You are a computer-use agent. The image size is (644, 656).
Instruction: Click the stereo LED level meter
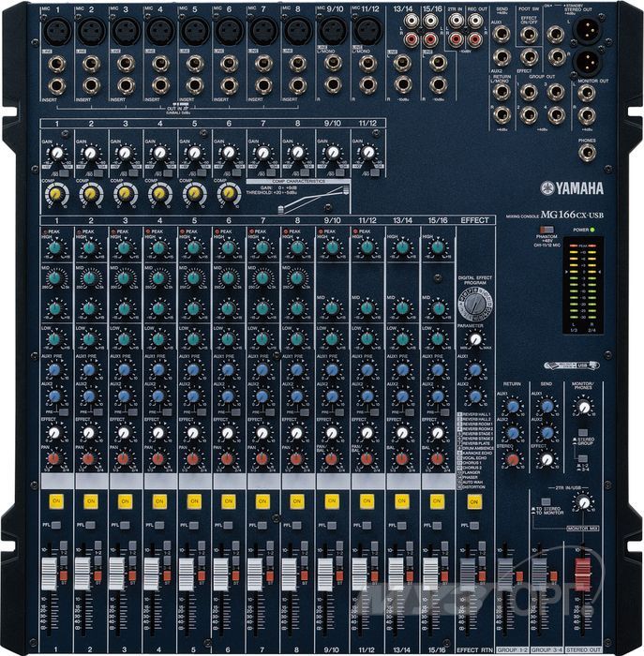pos(583,285)
